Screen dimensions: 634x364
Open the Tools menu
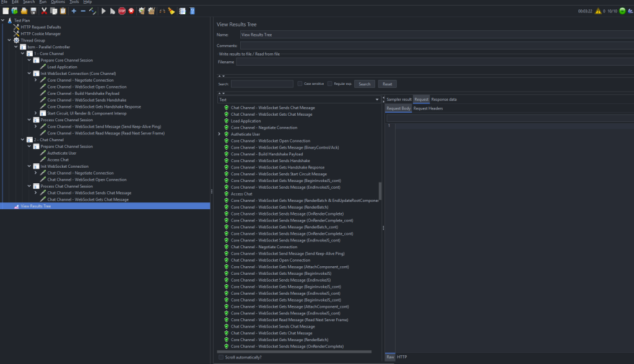pos(74,2)
